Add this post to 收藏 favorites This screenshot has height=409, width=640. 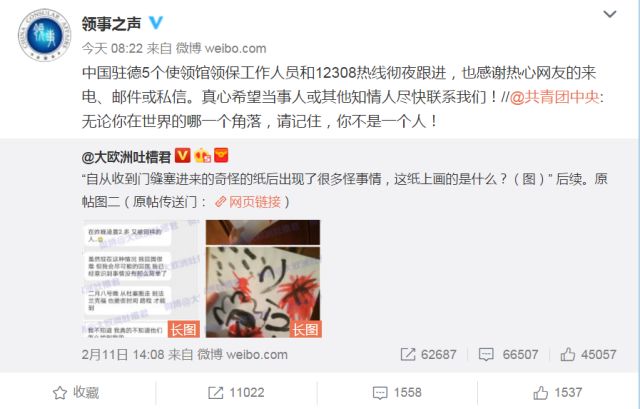click(76, 393)
